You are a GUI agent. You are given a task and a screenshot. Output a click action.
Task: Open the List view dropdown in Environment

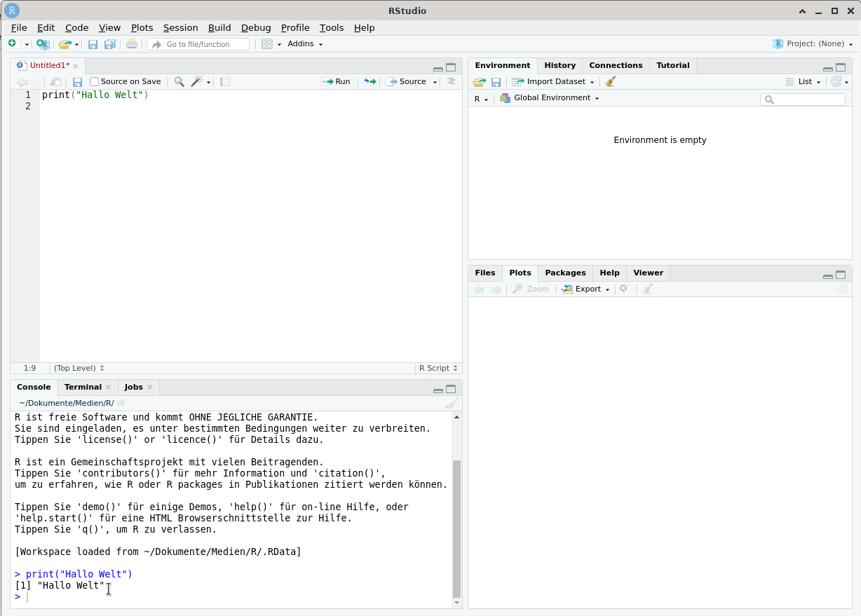(x=803, y=82)
